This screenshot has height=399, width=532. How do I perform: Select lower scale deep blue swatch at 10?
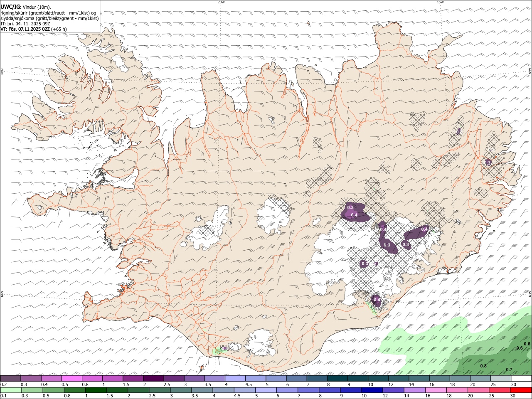pyautogui.click(x=372, y=390)
